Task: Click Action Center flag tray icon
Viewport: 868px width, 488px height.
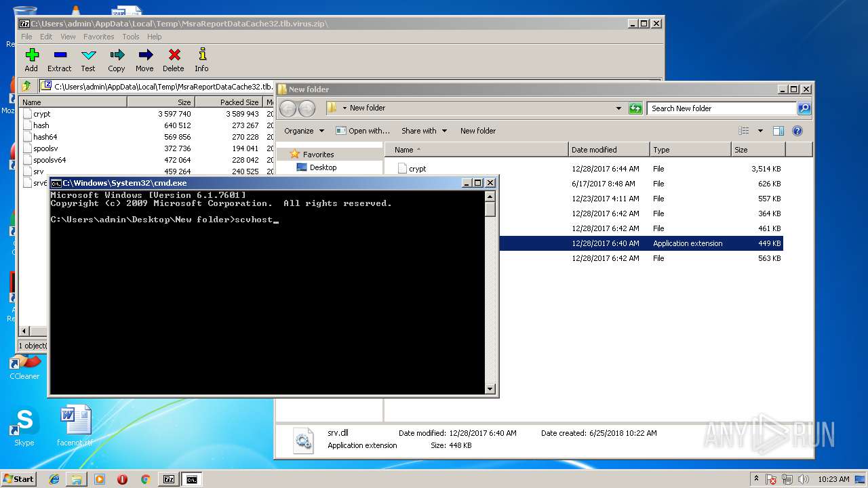Action: pos(771,480)
